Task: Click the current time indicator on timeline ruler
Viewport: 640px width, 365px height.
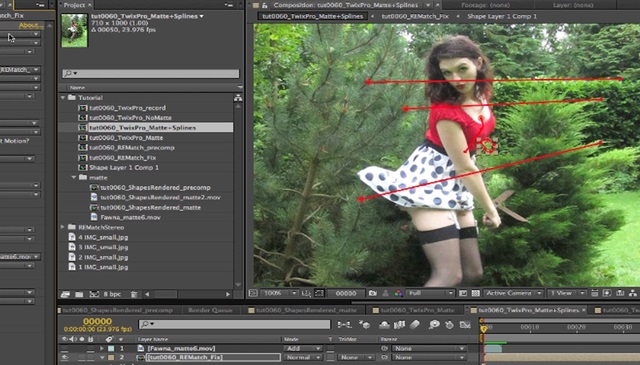Action: [x=484, y=328]
